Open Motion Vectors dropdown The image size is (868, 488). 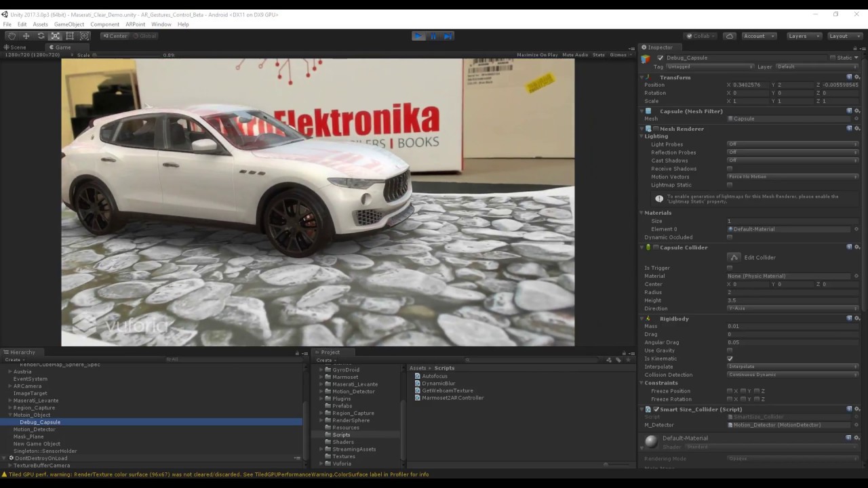click(793, 177)
